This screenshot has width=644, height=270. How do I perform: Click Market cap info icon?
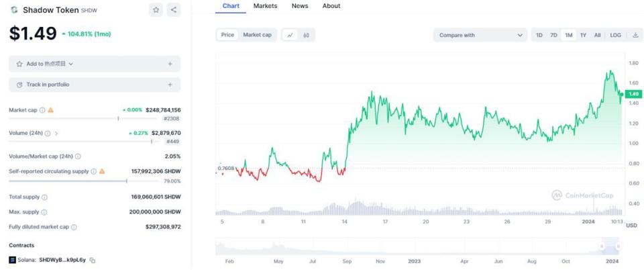coord(42,110)
